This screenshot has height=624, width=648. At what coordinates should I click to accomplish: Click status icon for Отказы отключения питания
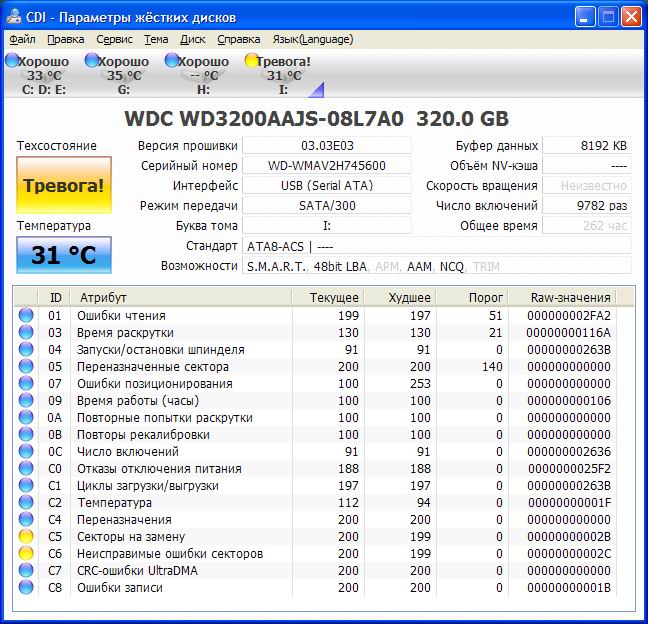click(x=26, y=468)
